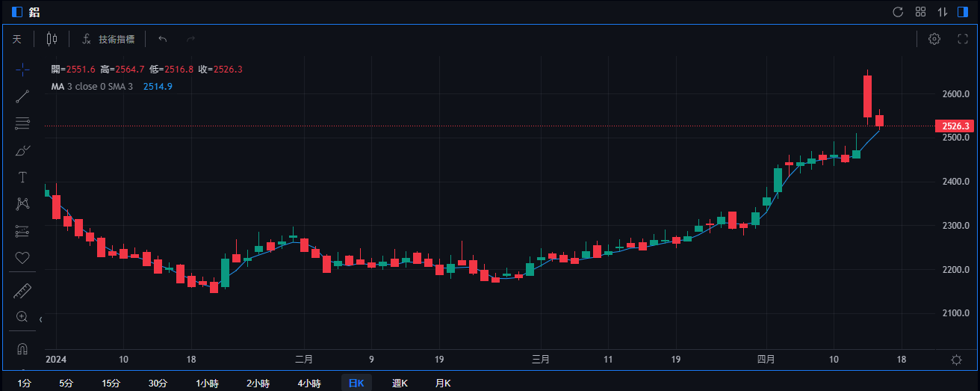This screenshot has height=391, width=980.
Task: Click the 收=2526.3 close price value
Action: coord(221,70)
